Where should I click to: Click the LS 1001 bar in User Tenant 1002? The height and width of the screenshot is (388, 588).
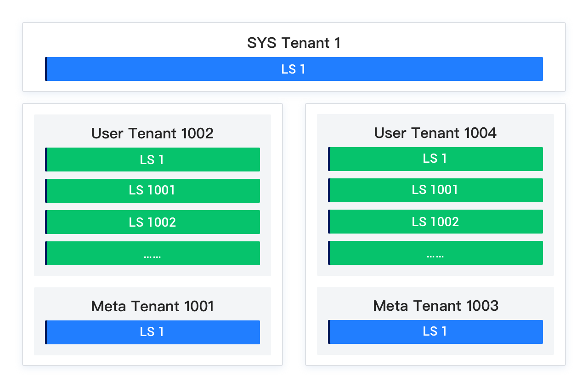pos(153,191)
